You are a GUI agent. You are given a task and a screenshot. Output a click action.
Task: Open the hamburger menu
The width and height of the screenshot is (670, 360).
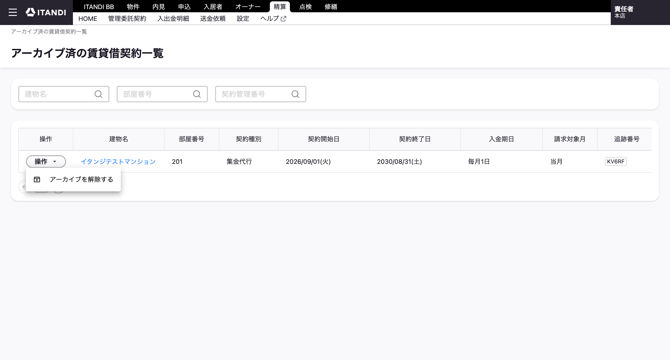tap(13, 12)
